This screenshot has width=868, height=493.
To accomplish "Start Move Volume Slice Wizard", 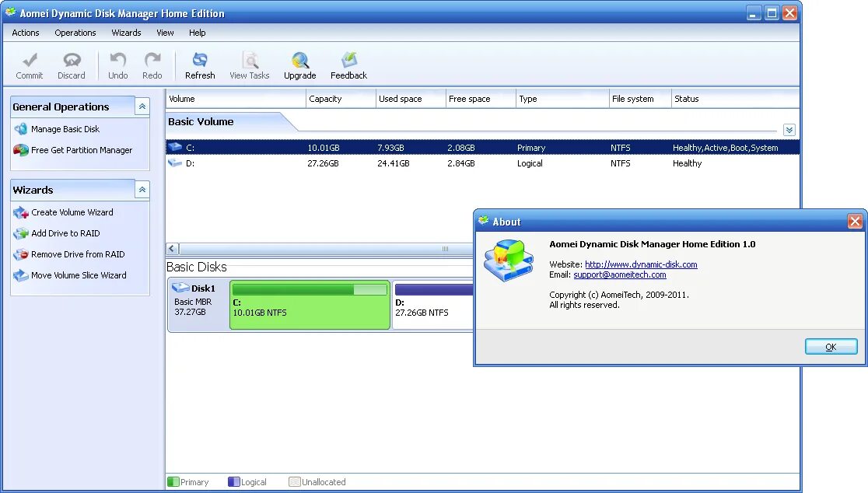I will 79,275.
